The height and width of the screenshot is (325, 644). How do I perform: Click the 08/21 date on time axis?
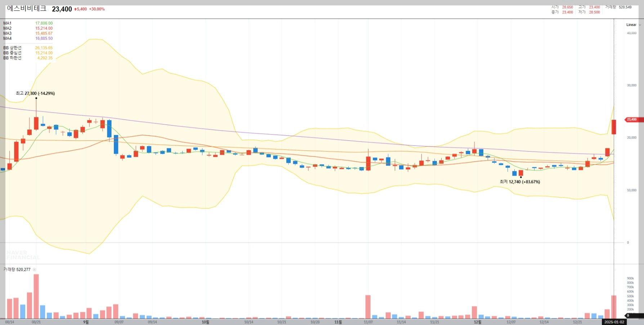[36, 322]
